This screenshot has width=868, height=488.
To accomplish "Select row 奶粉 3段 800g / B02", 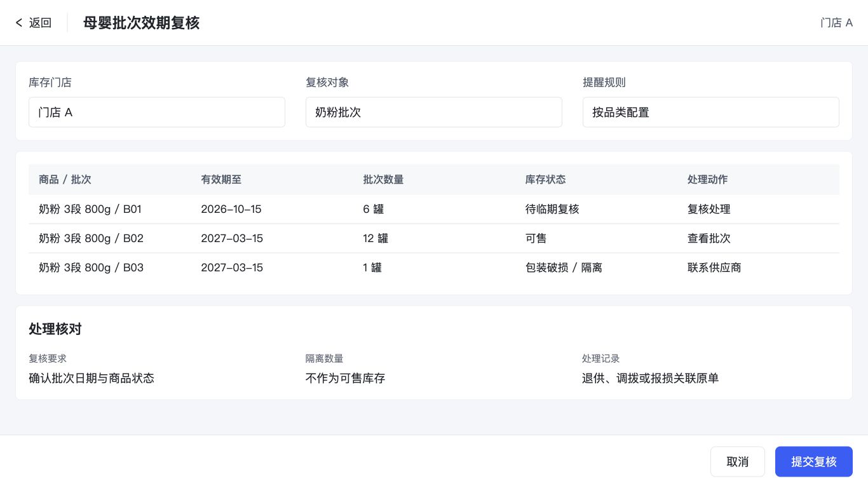I will (434, 238).
